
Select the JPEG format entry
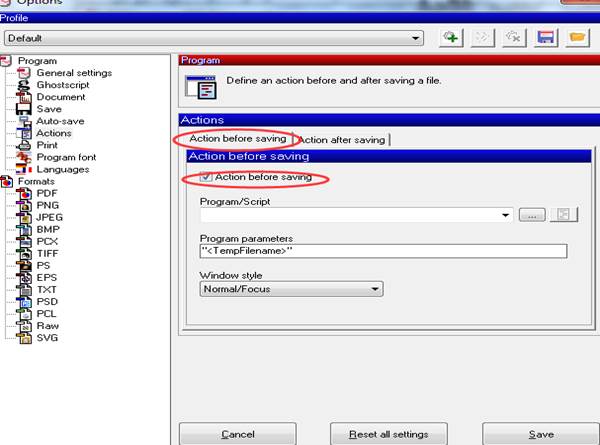[50, 217]
